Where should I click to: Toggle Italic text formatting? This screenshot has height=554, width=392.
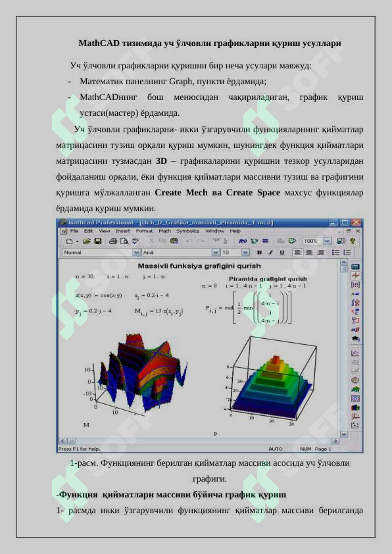tap(270, 252)
